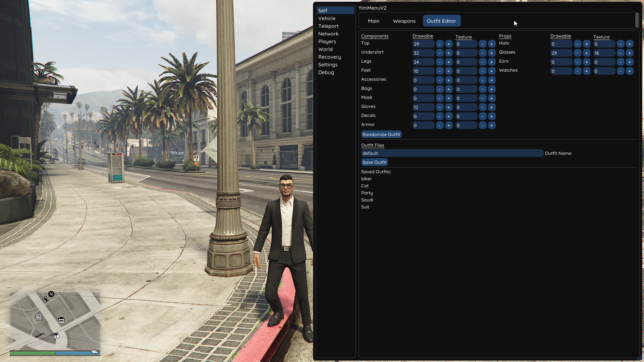Viewport: 644px width, 362px height.
Task: Decrease the Undershirt texture value
Action: point(483,53)
